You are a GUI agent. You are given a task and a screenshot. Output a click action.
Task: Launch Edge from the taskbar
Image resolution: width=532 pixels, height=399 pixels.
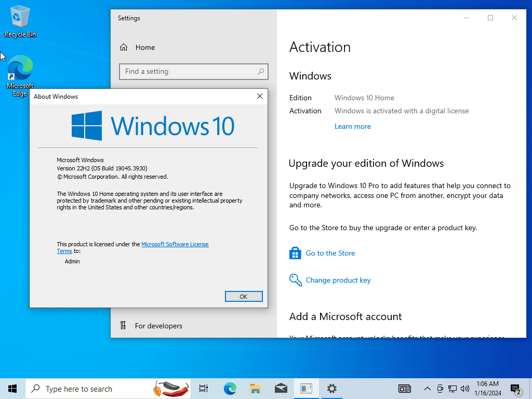(230, 389)
